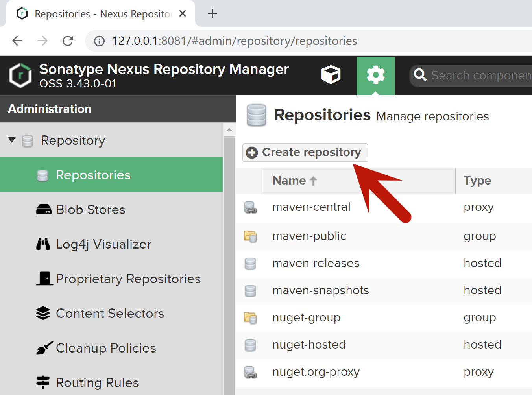Image resolution: width=532 pixels, height=395 pixels.
Task: Click the Administration gear icon
Action: [x=375, y=75]
